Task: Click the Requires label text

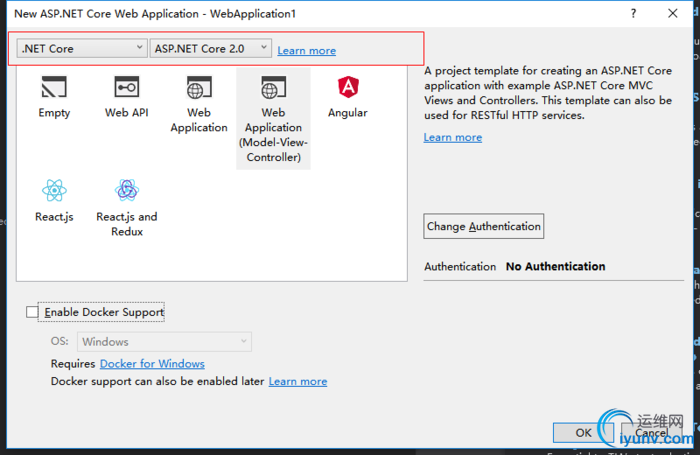Action: click(x=73, y=364)
